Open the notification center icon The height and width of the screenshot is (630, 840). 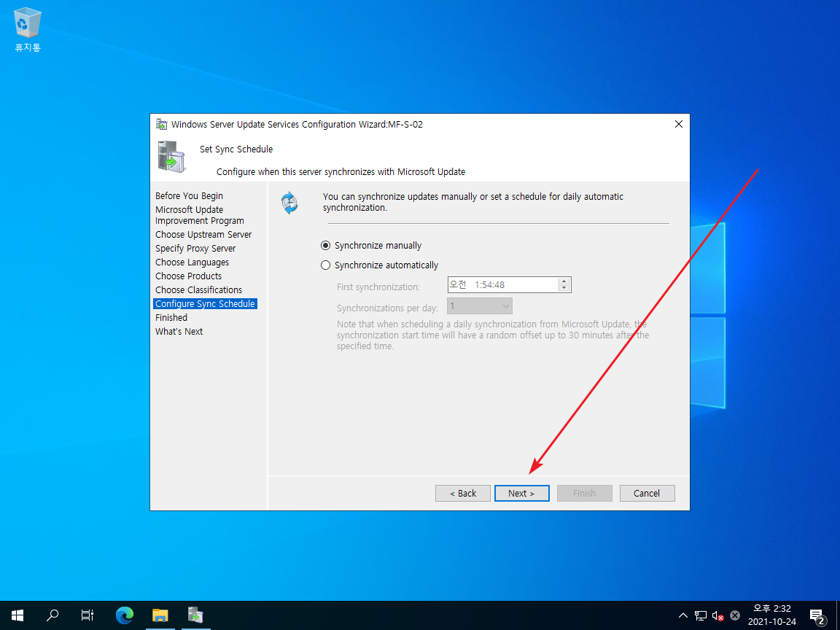click(817, 616)
